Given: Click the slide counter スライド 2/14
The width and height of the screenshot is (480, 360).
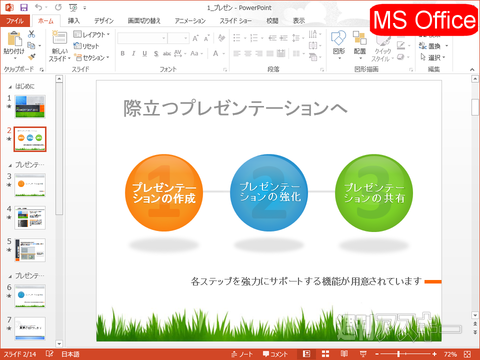Looking at the screenshot, I should point(20,354).
